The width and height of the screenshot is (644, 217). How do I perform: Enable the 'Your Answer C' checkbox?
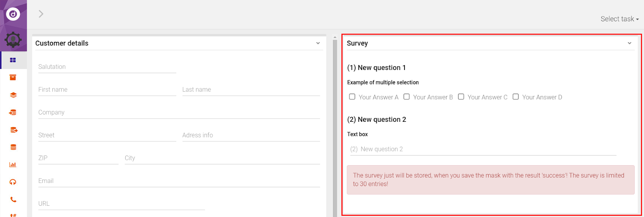click(461, 97)
